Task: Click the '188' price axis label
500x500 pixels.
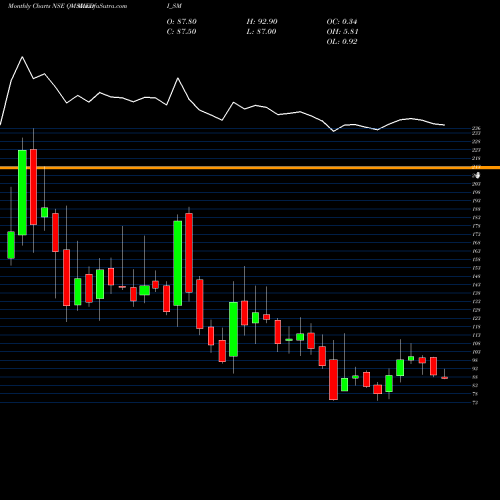Action: click(x=476, y=209)
